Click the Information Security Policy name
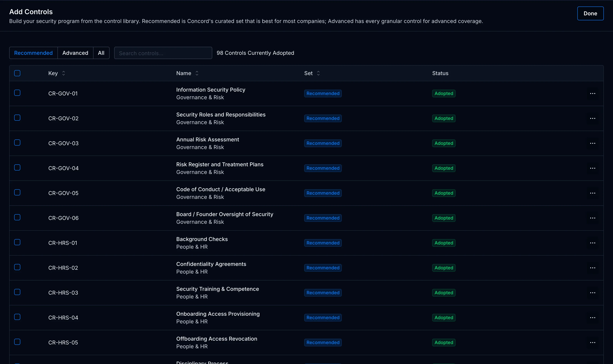 [211, 90]
